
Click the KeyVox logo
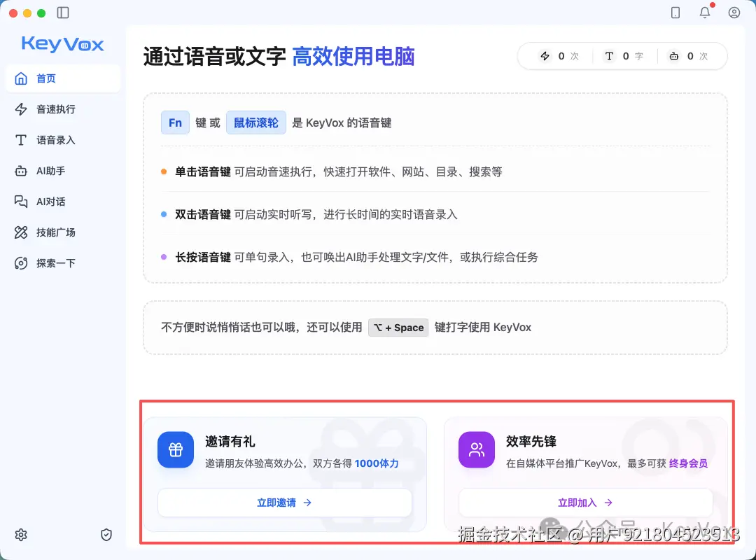pyautogui.click(x=63, y=44)
